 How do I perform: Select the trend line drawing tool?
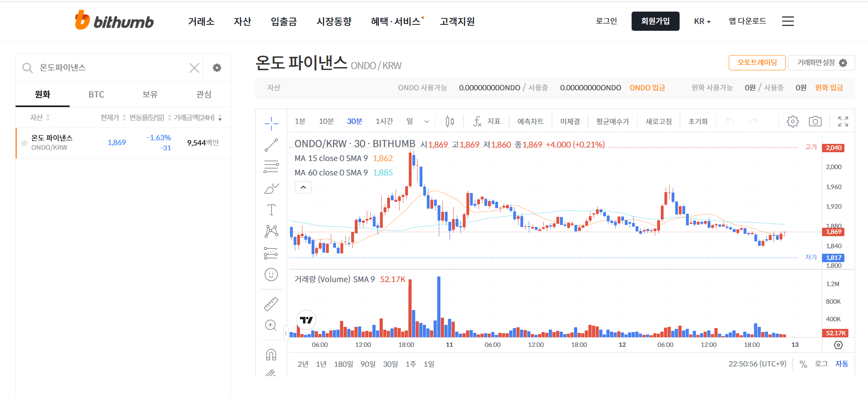pyautogui.click(x=272, y=145)
